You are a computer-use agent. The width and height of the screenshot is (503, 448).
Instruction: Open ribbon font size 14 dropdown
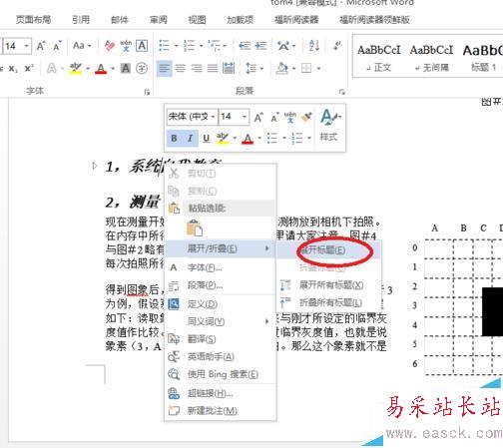point(26,46)
